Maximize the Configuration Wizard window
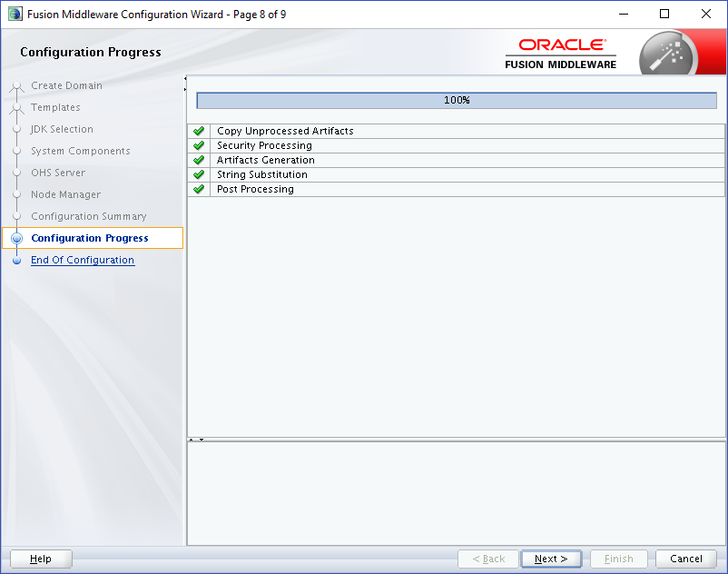Viewport: 728px width, 574px height. point(664,14)
